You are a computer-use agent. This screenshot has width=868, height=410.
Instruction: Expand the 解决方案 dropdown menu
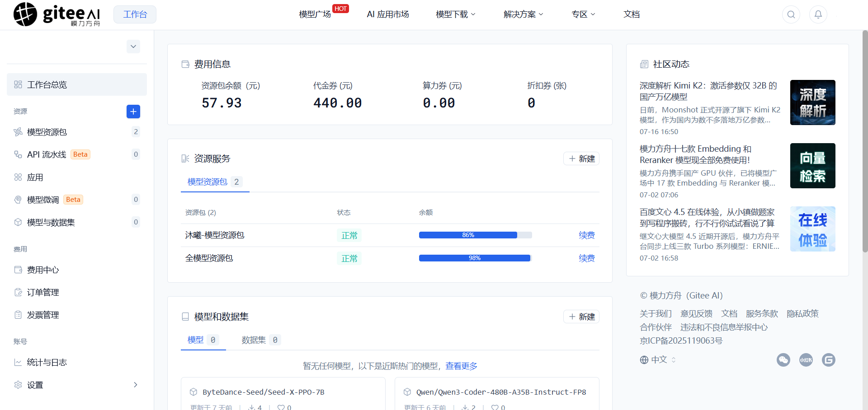pyautogui.click(x=524, y=14)
